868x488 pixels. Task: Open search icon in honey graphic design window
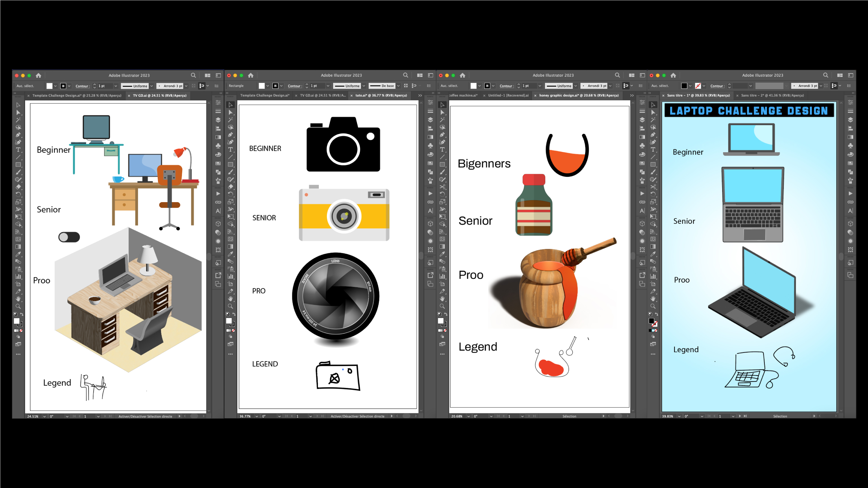(x=617, y=75)
